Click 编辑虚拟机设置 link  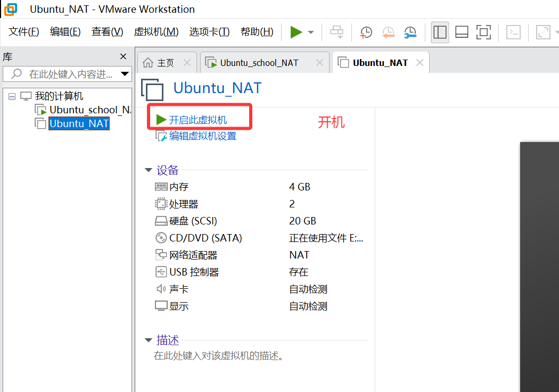202,136
